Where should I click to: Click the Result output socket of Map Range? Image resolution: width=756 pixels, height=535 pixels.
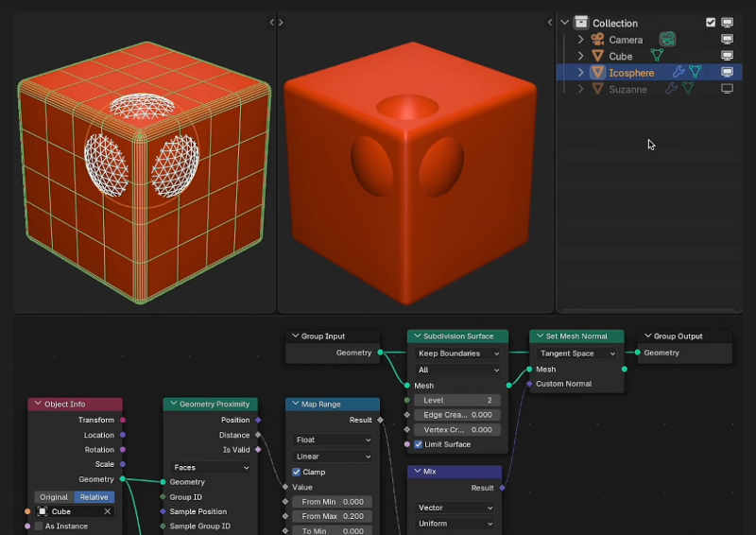pos(381,421)
